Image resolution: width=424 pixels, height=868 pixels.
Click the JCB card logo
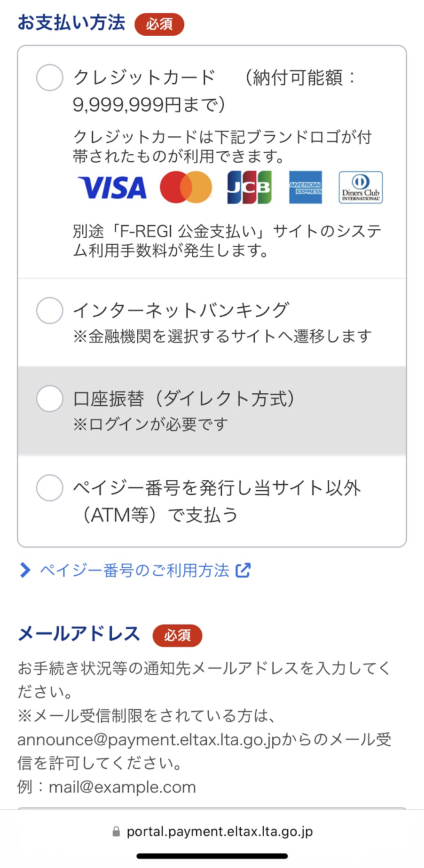click(x=249, y=188)
